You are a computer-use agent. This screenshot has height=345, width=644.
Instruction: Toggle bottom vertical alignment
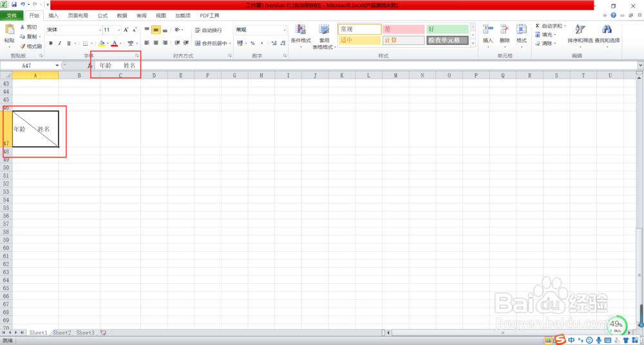pyautogui.click(x=165, y=30)
